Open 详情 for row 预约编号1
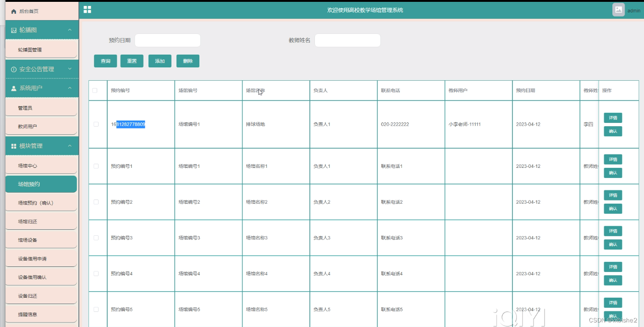Viewport: 644px width, 327px height. coord(613,160)
